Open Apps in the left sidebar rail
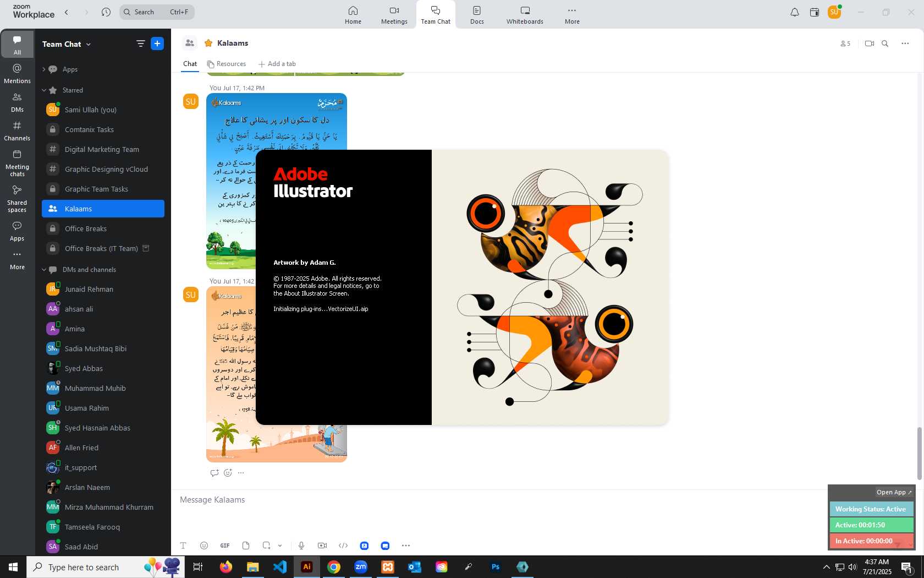The height and width of the screenshot is (578, 924). point(17,231)
